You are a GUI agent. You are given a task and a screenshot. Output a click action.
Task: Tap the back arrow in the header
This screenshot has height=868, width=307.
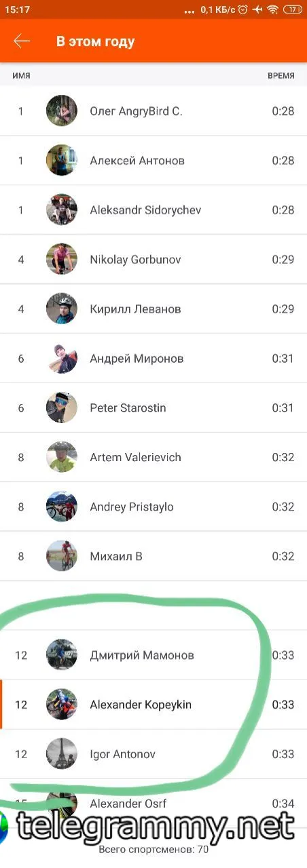(22, 41)
